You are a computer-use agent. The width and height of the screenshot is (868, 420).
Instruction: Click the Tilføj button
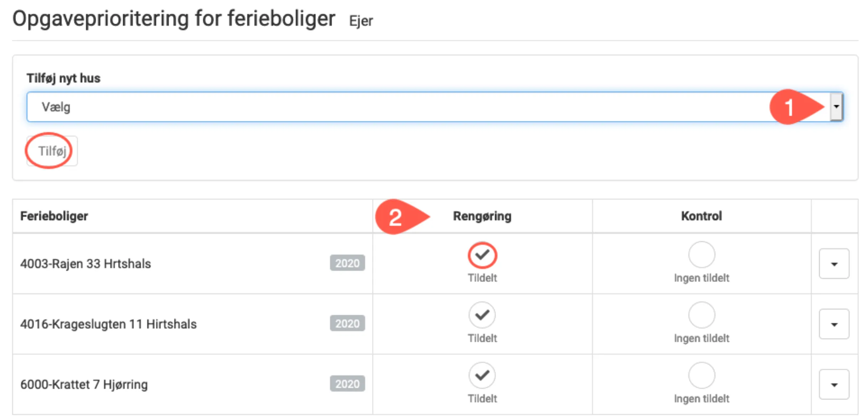52,151
